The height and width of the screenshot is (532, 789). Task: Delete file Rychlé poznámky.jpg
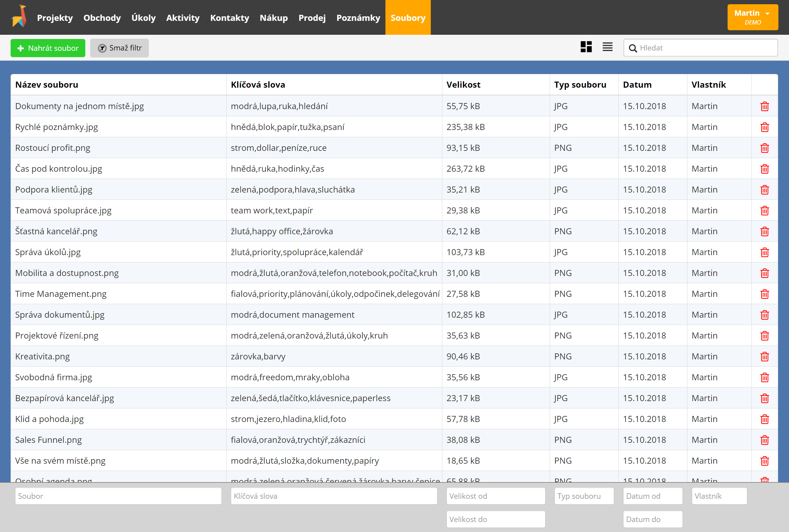pos(764,127)
